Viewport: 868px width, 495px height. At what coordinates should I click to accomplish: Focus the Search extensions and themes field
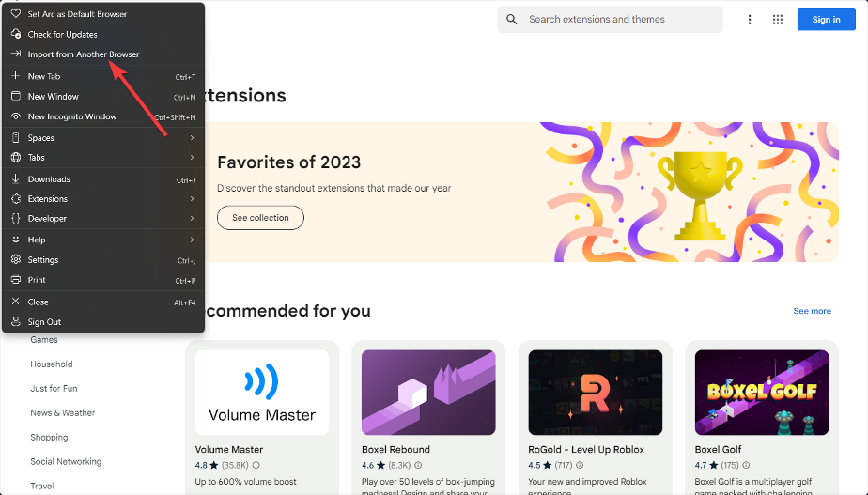pos(620,20)
